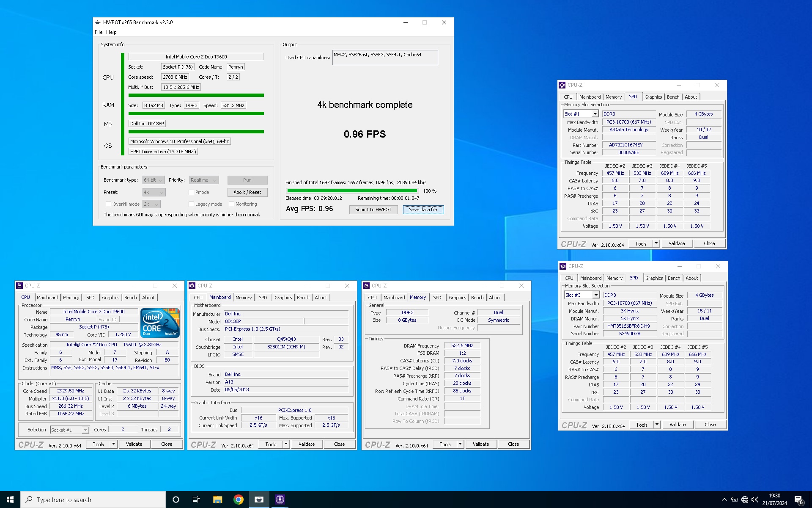Click Close in Motherboard CPU-Z window
This screenshot has height=508, width=812.
339,444
